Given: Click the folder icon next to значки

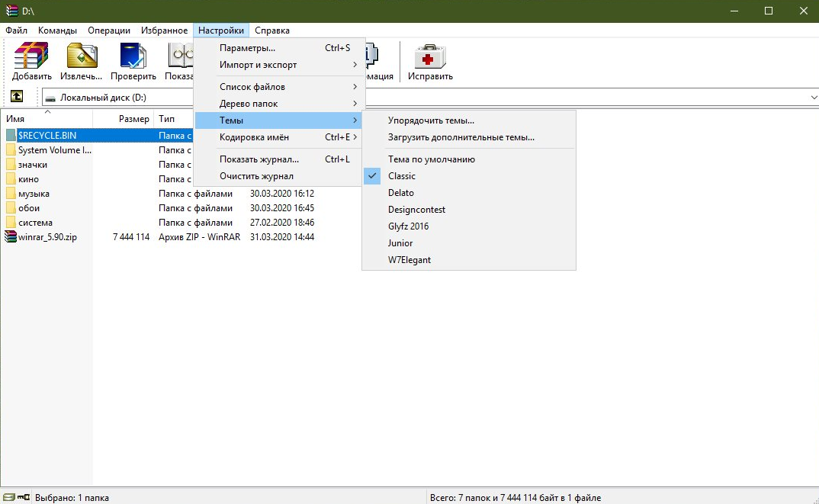Looking at the screenshot, I should [11, 165].
